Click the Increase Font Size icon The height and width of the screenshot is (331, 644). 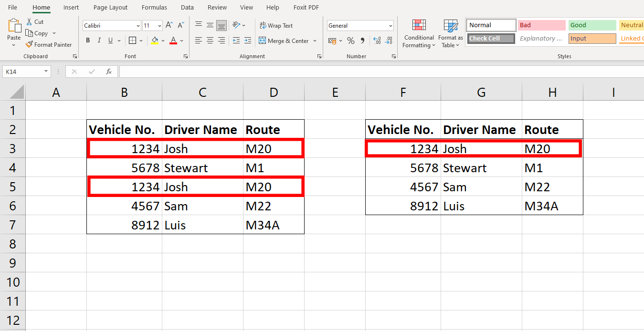pyautogui.click(x=170, y=25)
